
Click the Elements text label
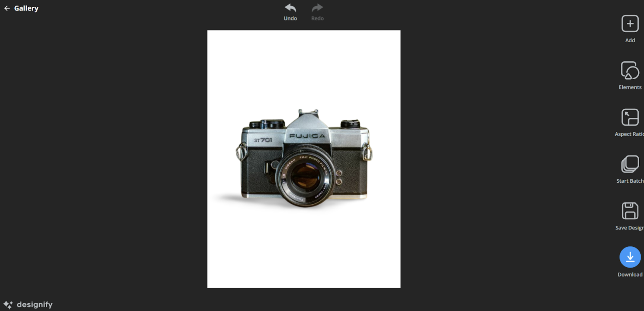click(x=630, y=87)
